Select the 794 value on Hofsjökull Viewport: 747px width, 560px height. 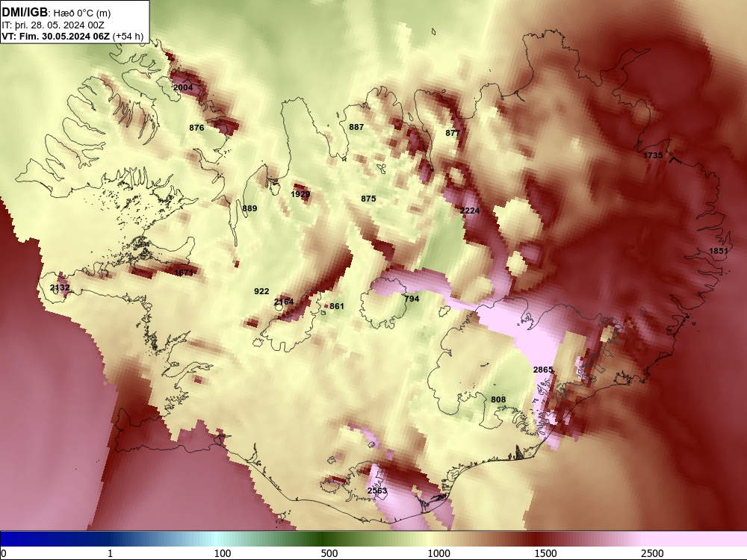click(412, 299)
